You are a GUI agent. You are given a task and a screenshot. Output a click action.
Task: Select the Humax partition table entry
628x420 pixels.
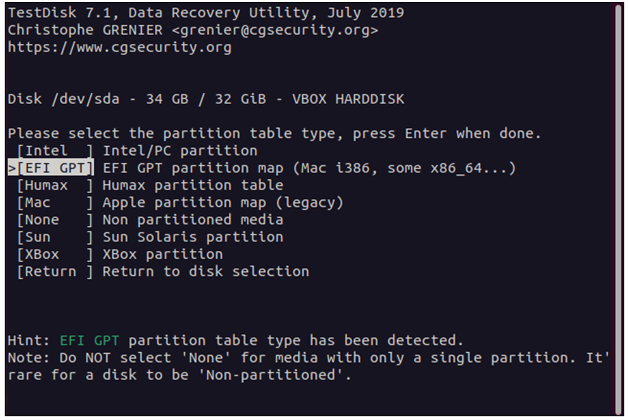click(55, 185)
